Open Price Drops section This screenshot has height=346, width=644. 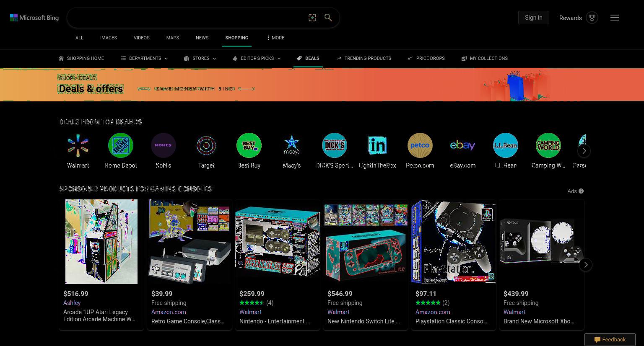pyautogui.click(x=426, y=58)
